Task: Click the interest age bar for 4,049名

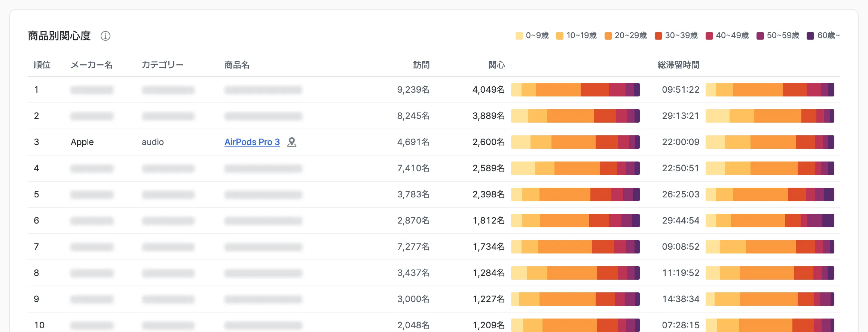Action: [575, 90]
